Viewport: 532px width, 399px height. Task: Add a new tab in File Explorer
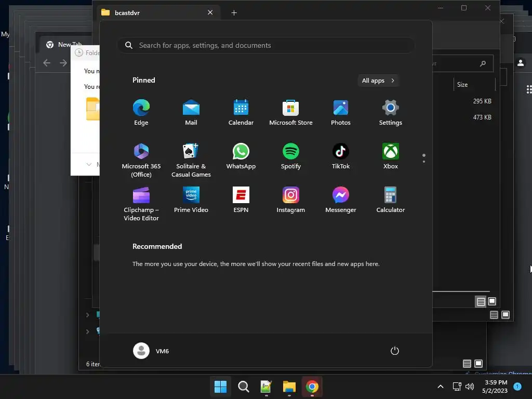[x=234, y=13]
